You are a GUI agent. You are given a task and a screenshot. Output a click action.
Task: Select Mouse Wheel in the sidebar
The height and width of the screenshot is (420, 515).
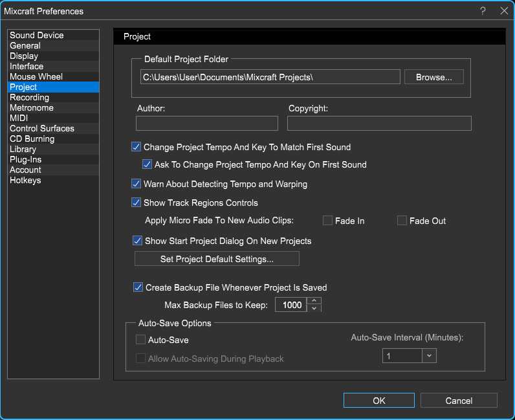pyautogui.click(x=53, y=76)
